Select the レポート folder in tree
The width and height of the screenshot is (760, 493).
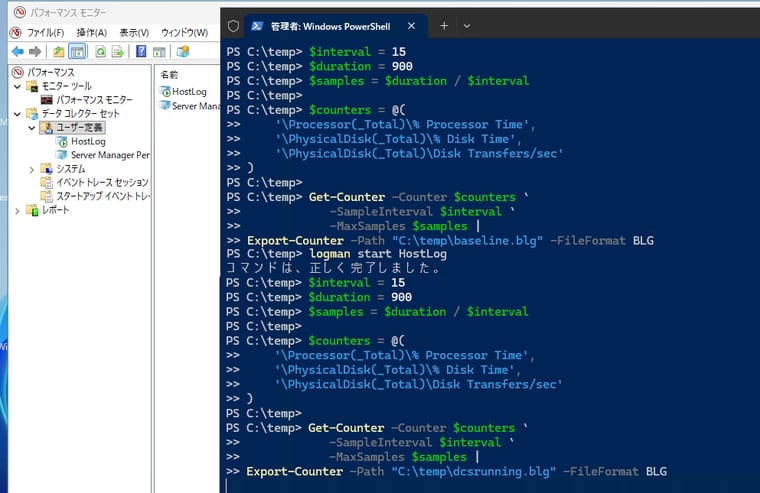coord(55,210)
